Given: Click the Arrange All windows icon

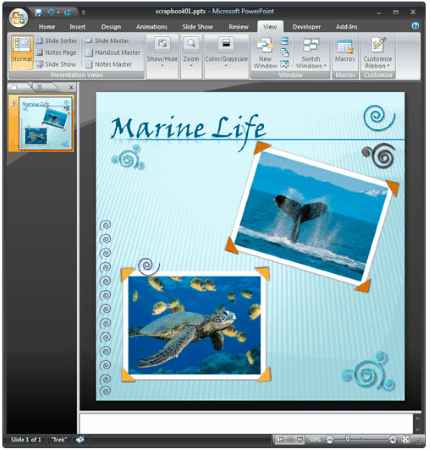Looking at the screenshot, I should pos(285,41).
